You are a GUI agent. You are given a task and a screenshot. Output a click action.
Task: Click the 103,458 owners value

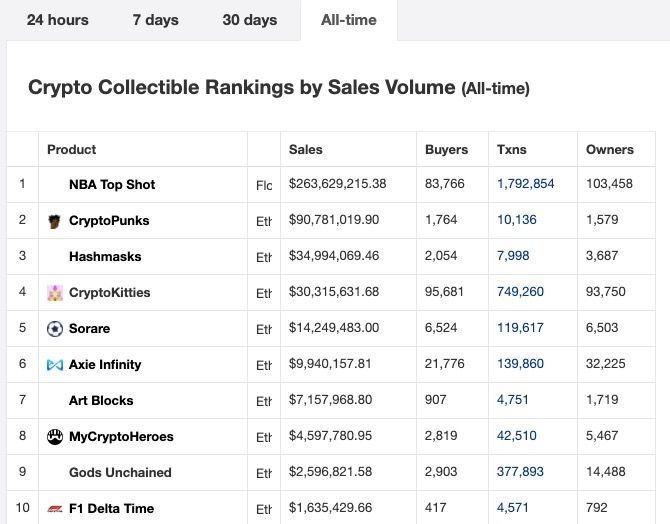(609, 184)
